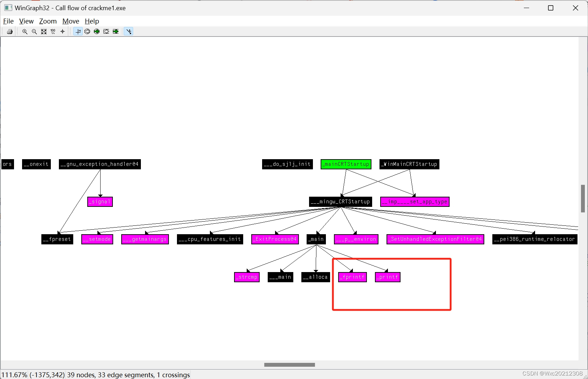Select the ___cpu_features_init node
This screenshot has height=379, width=588.
[210, 239]
